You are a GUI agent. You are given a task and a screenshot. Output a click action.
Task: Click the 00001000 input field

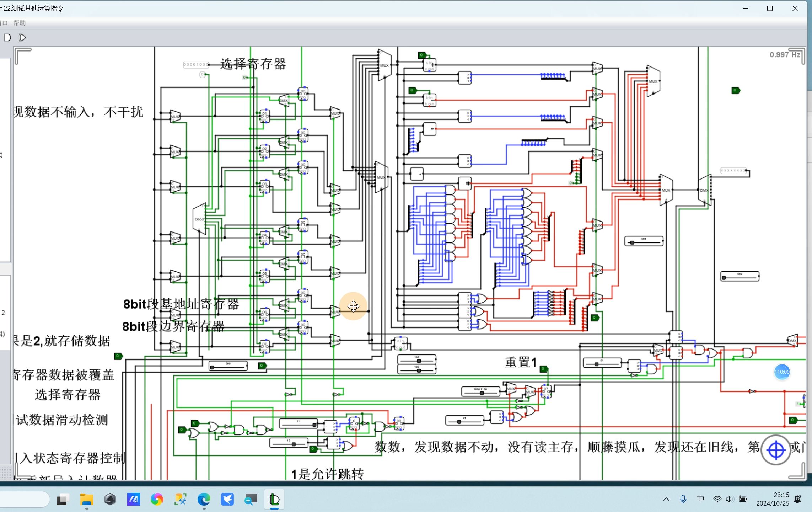pos(196,65)
